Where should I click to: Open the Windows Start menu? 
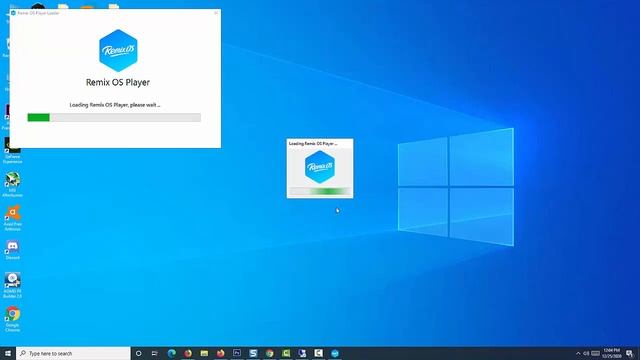click(8, 353)
